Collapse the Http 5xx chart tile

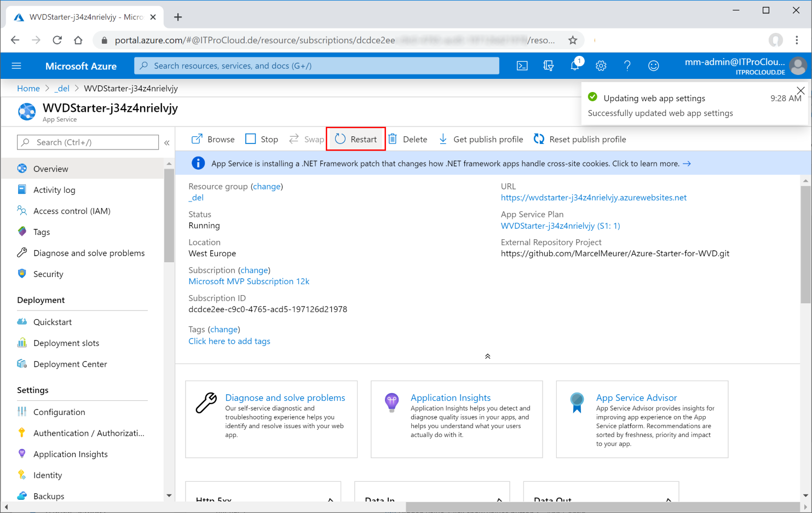point(330,499)
